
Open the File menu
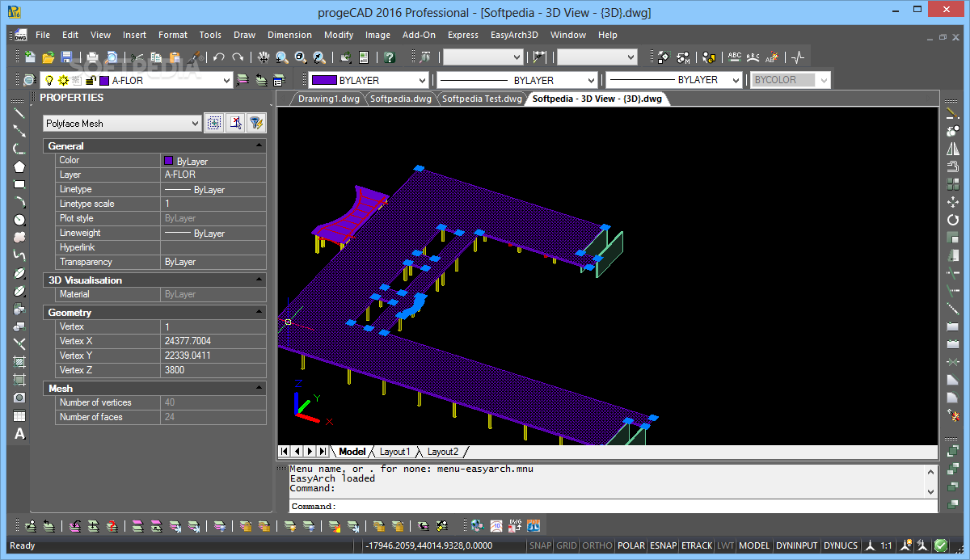(43, 35)
